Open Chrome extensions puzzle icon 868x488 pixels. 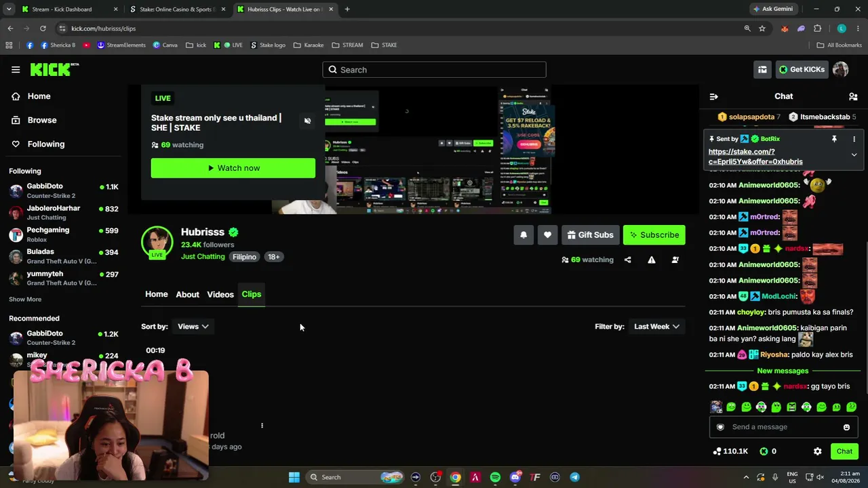pos(817,28)
